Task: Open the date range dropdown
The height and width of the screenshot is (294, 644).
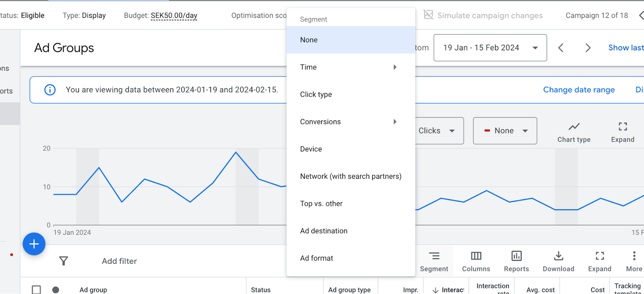Action: point(490,48)
